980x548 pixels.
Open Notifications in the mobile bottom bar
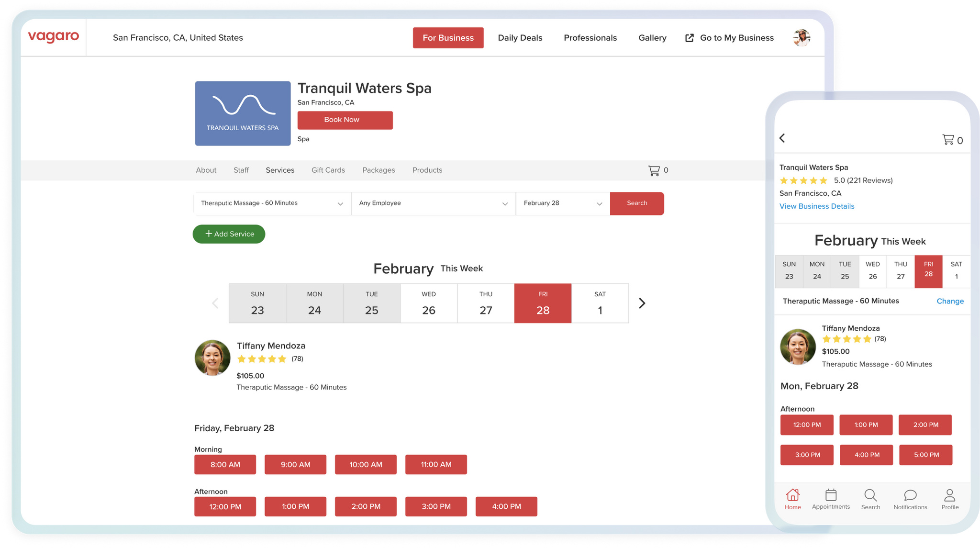pyautogui.click(x=910, y=499)
